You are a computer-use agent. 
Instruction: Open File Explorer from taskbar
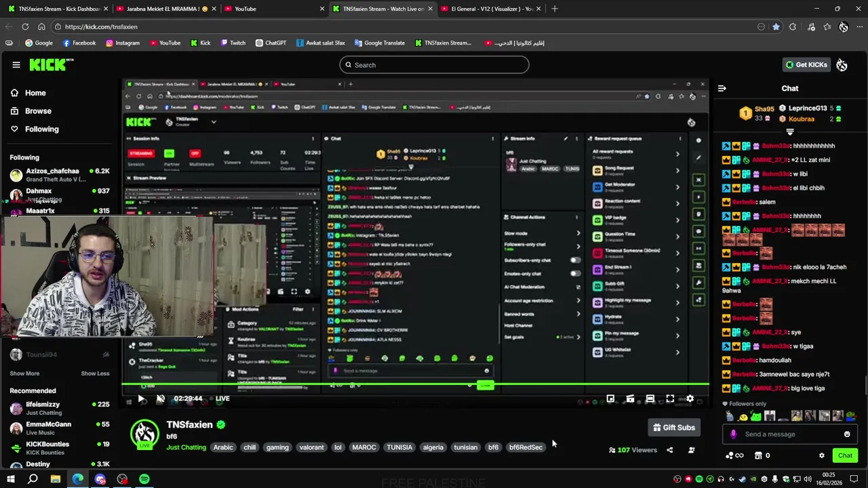tap(56, 479)
